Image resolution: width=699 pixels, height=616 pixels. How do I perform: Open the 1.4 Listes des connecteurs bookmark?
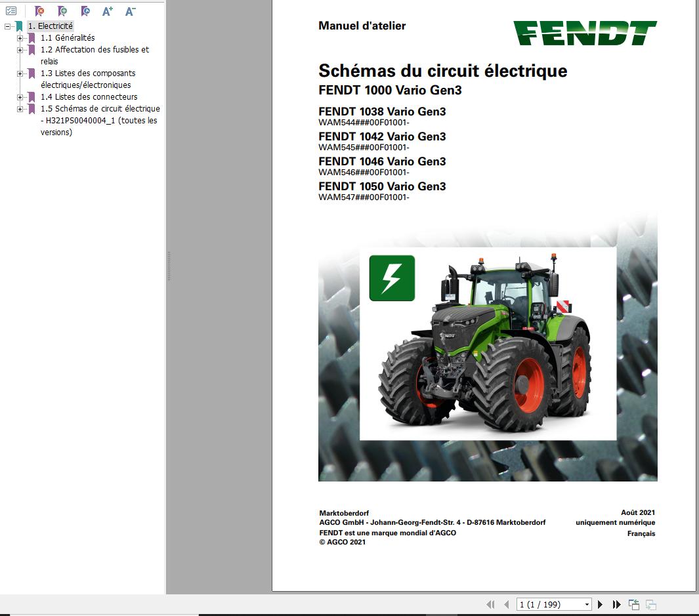coord(89,96)
